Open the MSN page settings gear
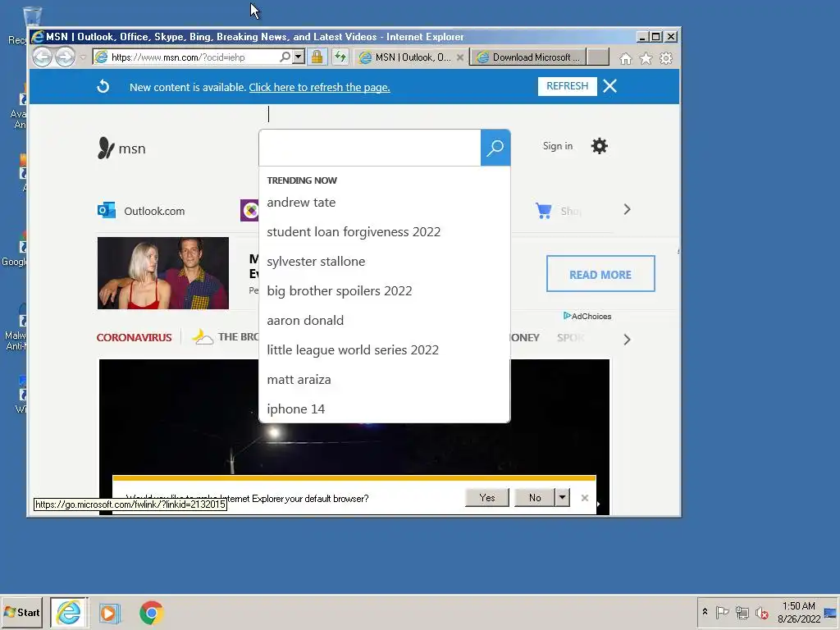Viewport: 840px width, 630px height. coord(600,146)
